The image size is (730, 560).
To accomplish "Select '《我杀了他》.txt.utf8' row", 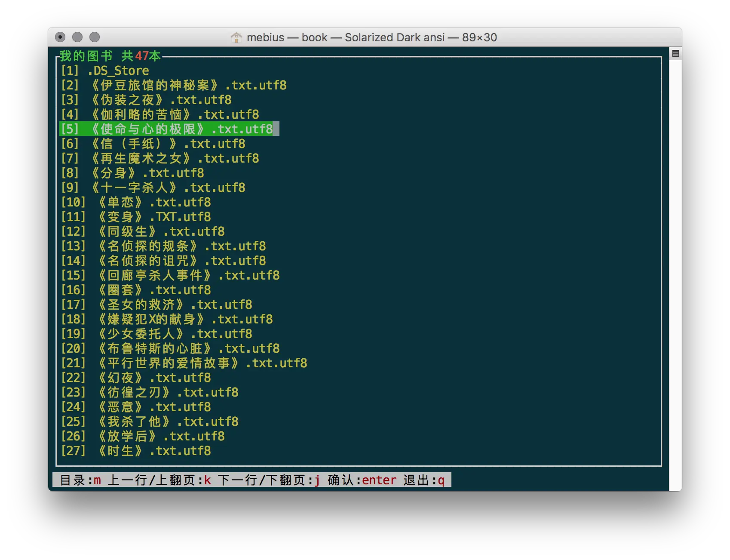I will (150, 422).
